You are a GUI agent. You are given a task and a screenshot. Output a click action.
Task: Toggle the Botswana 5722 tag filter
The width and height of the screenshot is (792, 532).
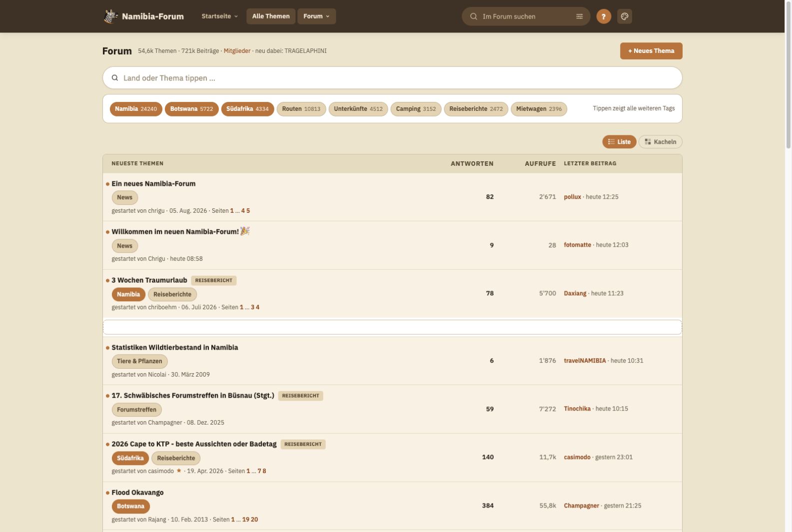pos(191,109)
